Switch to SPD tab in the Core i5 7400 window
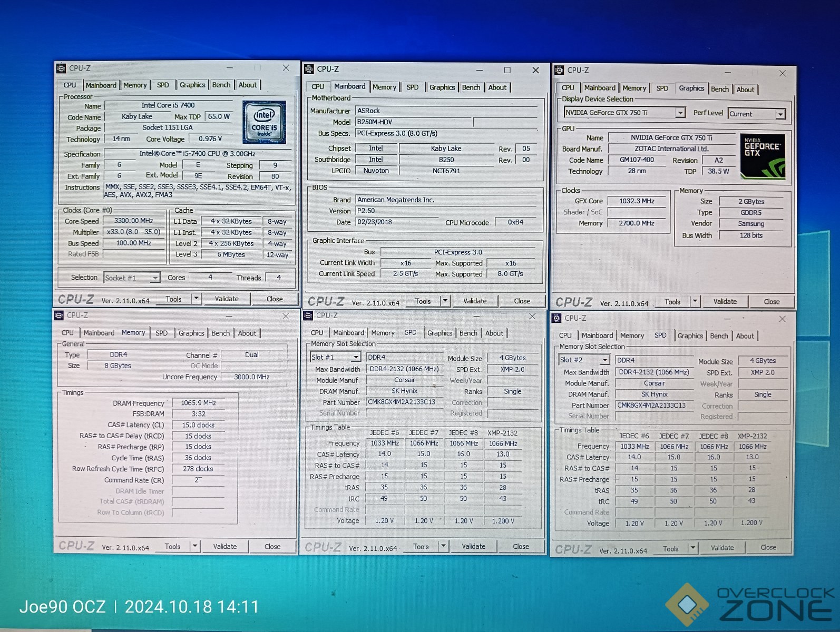Viewport: 840px width, 632px height. 163,85
